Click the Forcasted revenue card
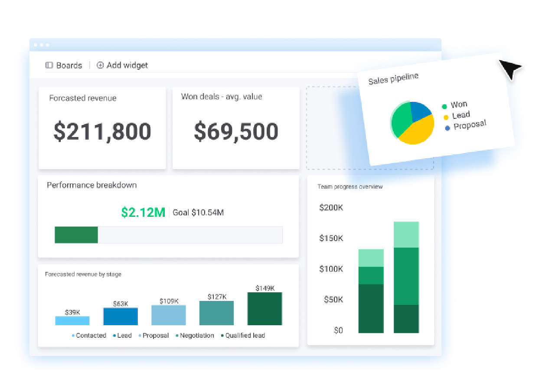 [102, 128]
